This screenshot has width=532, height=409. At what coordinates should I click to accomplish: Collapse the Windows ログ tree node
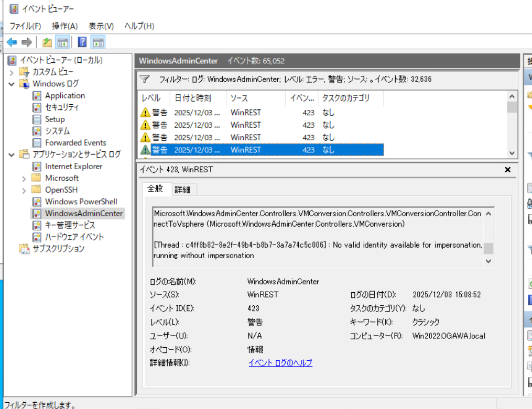point(12,84)
